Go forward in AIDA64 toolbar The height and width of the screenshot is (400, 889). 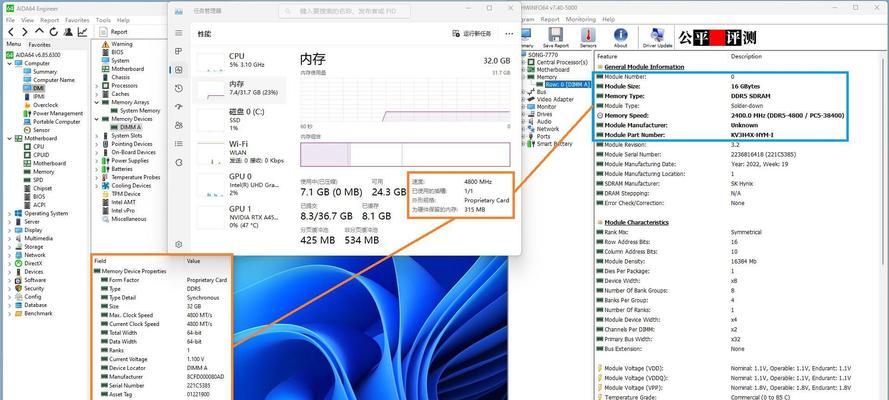24,32
